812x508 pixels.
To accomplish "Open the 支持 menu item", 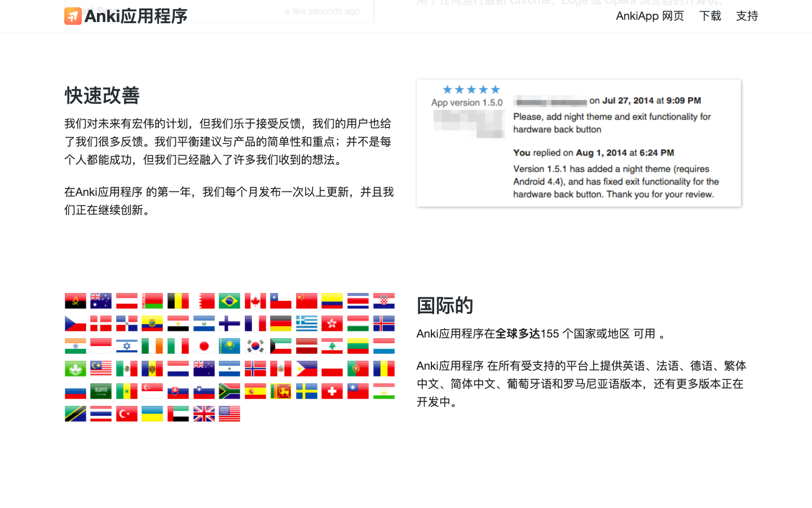I will (747, 16).
